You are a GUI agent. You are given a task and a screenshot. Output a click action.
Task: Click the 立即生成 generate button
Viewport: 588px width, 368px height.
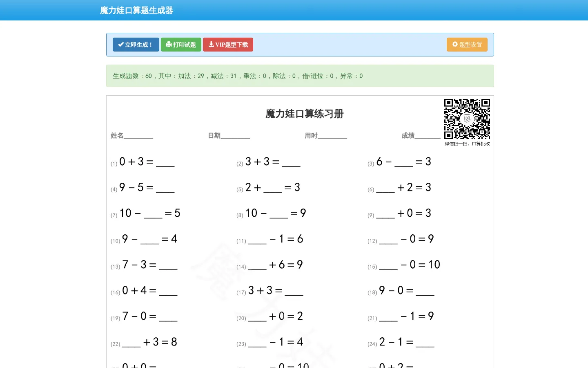point(136,45)
